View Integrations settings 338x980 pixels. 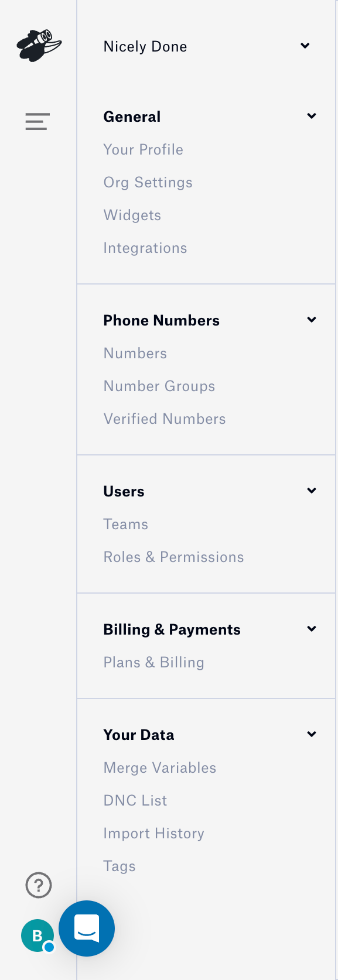(x=145, y=248)
